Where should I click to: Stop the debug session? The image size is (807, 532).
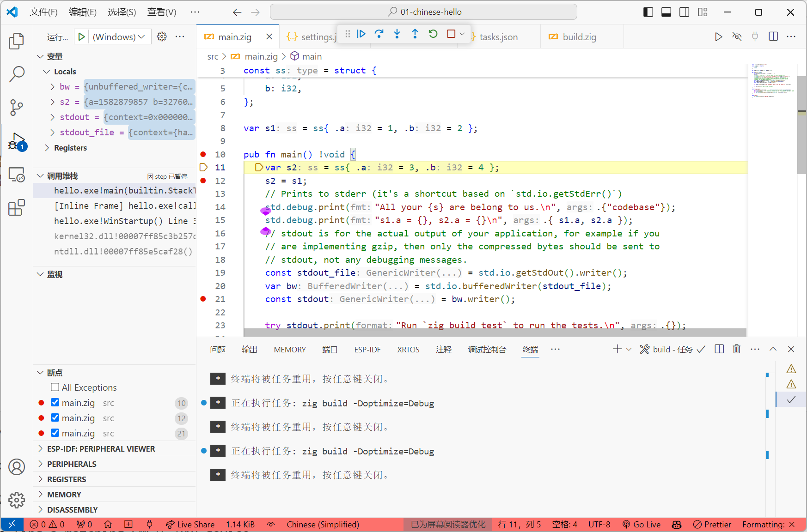tap(451, 34)
